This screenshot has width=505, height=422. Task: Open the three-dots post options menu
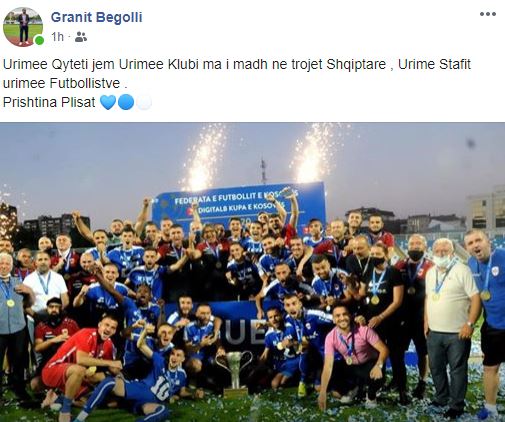[x=488, y=14]
